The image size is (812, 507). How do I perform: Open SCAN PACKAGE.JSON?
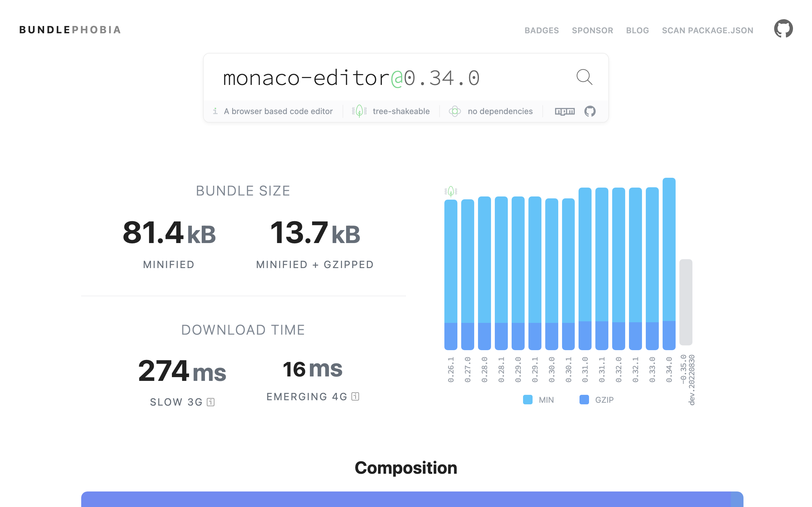coord(707,30)
